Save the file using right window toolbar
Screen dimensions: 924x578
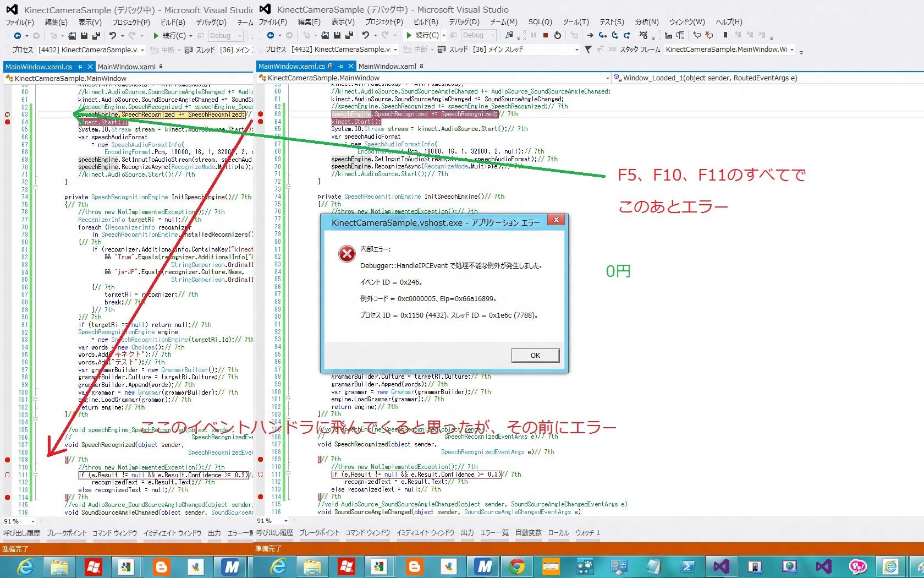tap(337, 36)
